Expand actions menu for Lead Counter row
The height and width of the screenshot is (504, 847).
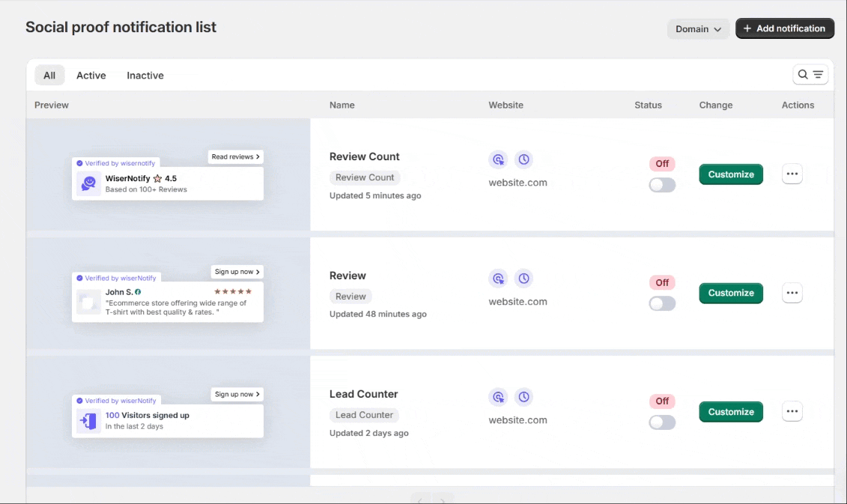(x=792, y=412)
